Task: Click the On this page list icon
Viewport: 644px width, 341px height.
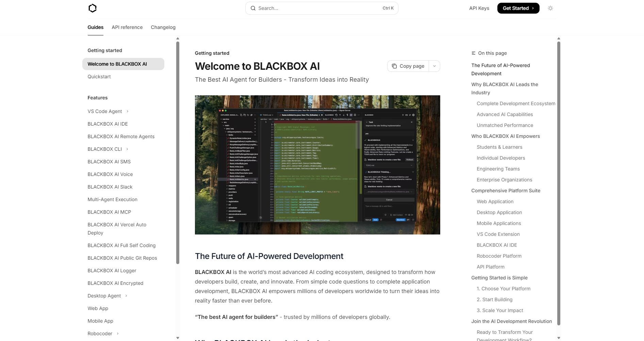Action: [x=473, y=53]
